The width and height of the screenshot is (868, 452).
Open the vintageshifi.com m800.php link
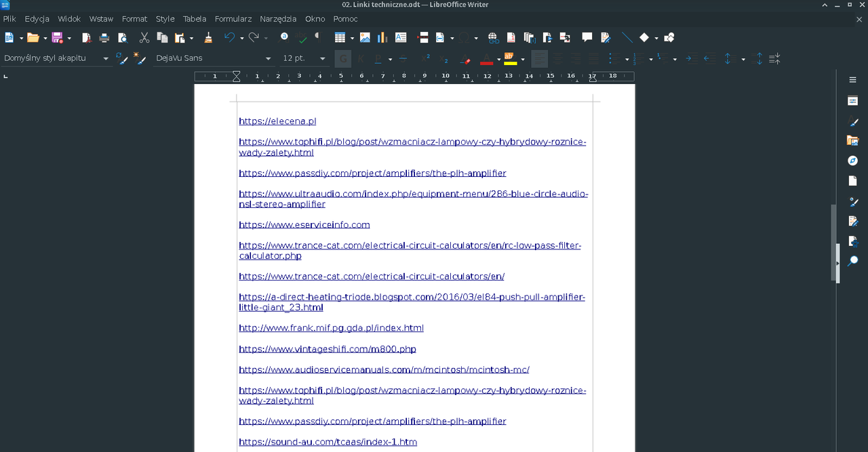[328, 349]
